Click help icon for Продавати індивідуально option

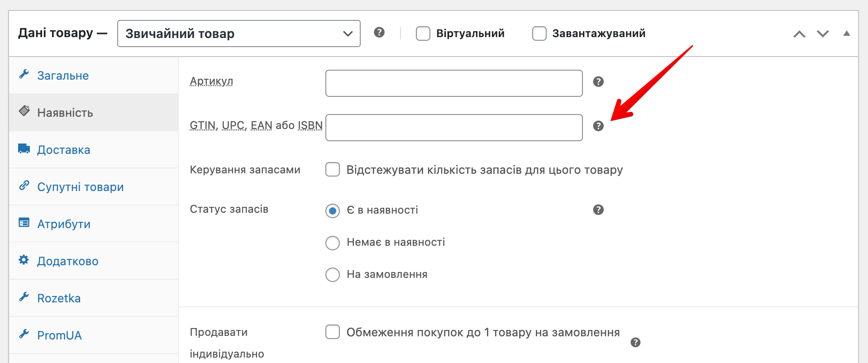[x=635, y=342]
